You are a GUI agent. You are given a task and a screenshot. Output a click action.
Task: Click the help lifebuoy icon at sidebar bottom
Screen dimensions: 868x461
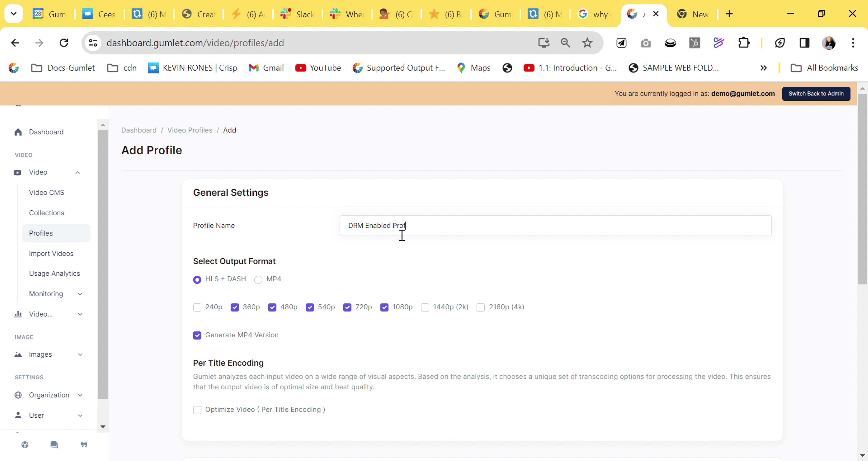click(x=25, y=445)
